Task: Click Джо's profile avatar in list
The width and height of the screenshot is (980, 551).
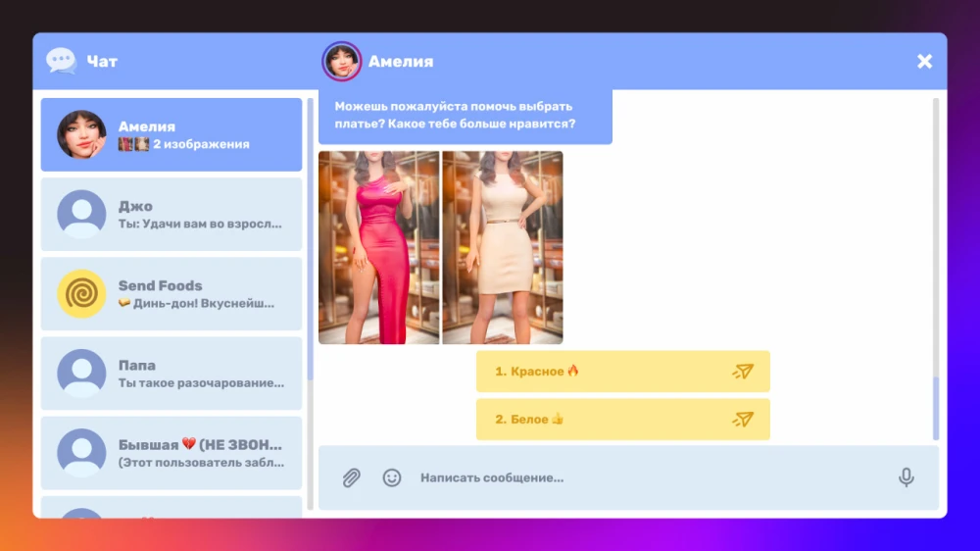Action: pyautogui.click(x=81, y=214)
